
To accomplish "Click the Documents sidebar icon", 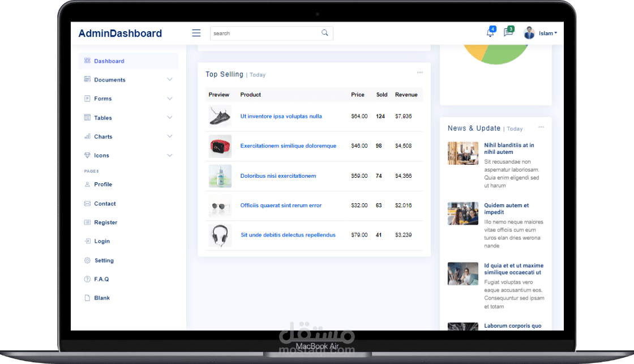I will [87, 79].
